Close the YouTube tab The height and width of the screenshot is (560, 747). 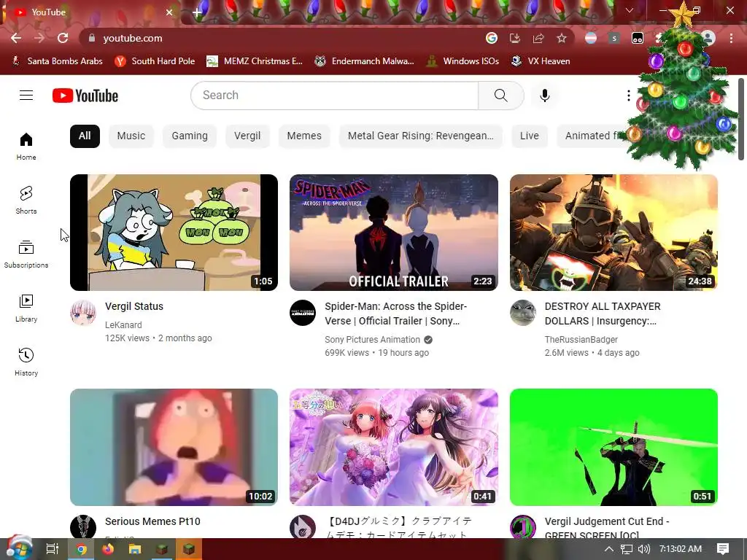tap(169, 12)
